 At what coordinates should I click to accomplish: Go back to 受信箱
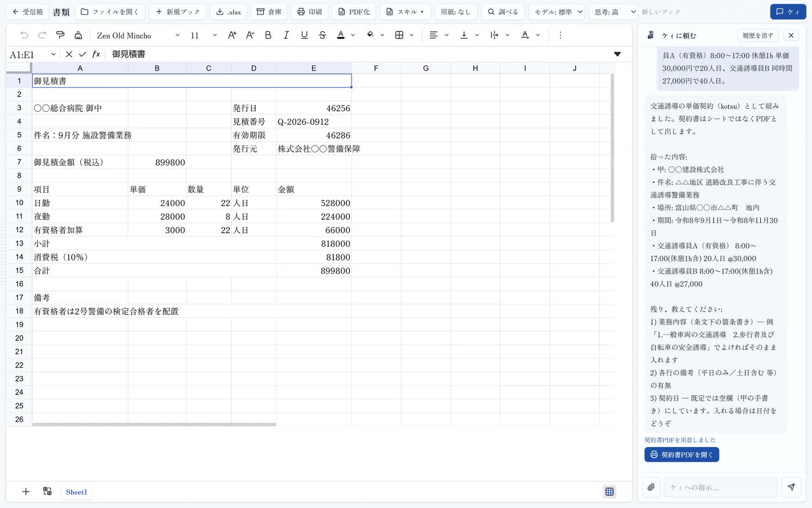(28, 12)
